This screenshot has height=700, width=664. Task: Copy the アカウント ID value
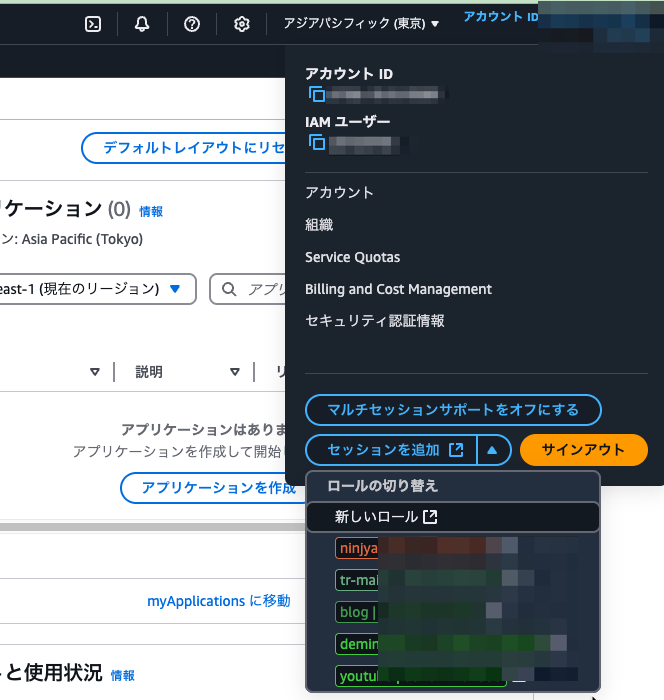click(317, 94)
